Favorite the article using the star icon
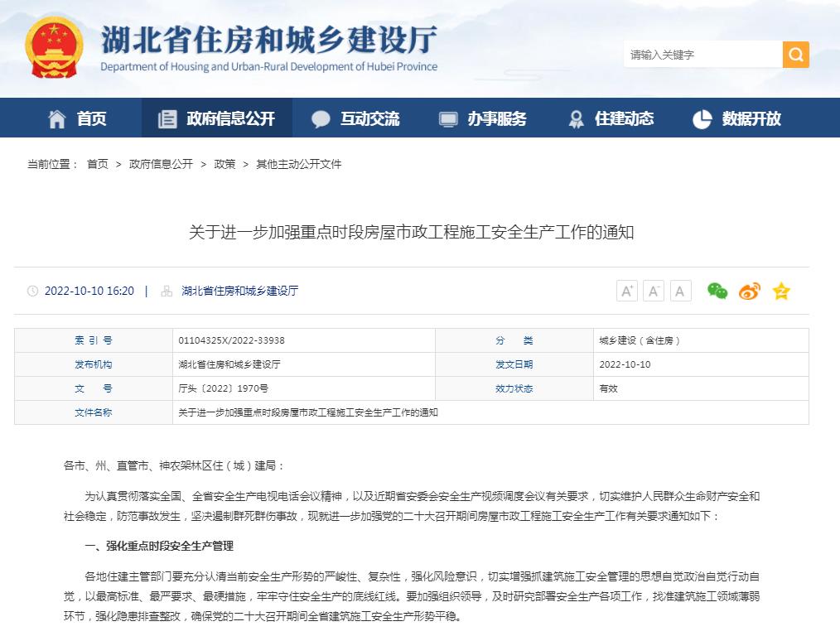Viewport: 840px width, 636px height. pyautogui.click(x=780, y=291)
